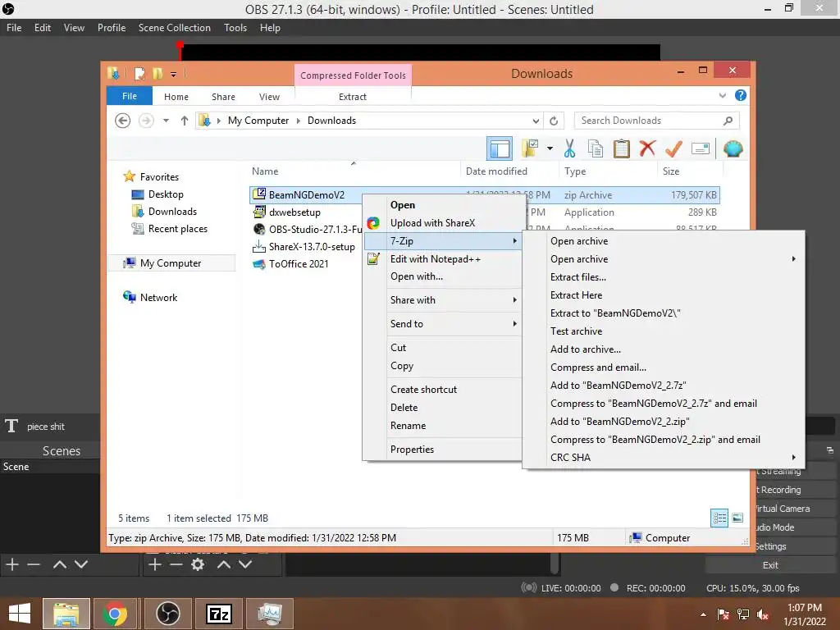Open recent locations dropdown arrow
The image size is (840, 630).
coord(166,121)
